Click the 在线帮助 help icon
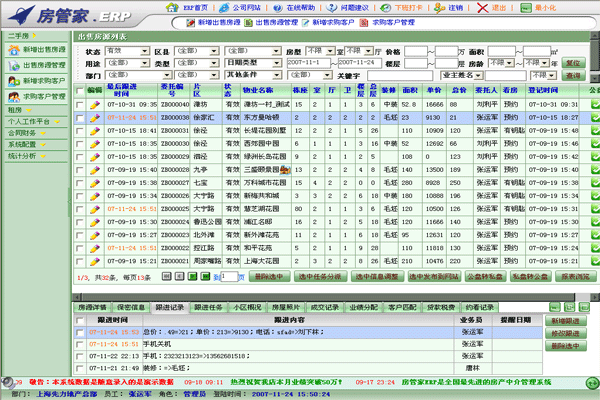The width and height of the screenshot is (600, 400). click(x=281, y=6)
